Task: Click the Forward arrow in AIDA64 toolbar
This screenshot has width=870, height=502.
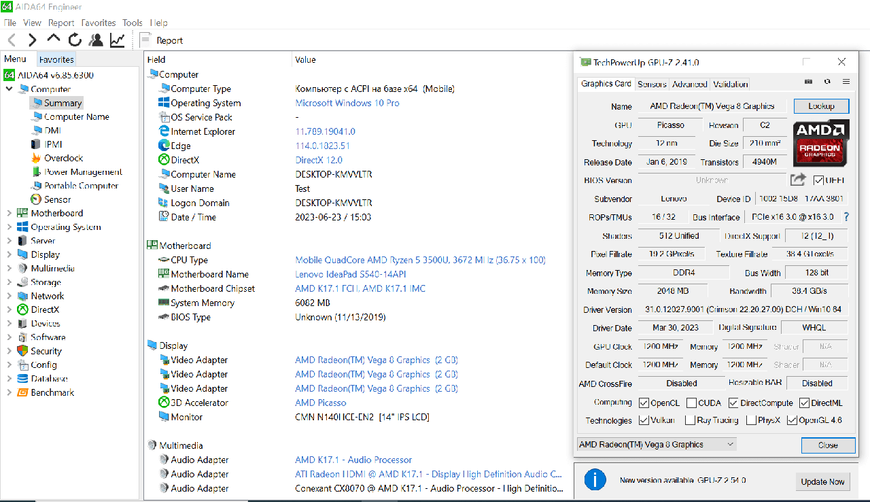Action: [x=32, y=40]
